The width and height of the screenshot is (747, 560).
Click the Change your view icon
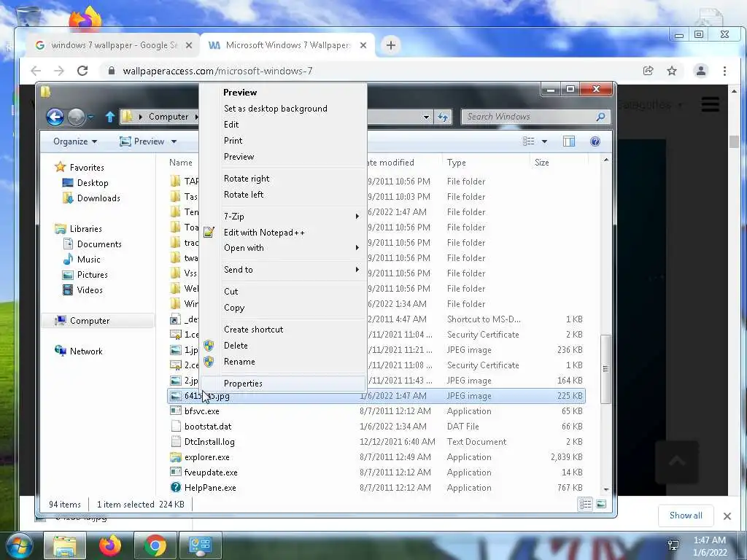[x=528, y=141]
